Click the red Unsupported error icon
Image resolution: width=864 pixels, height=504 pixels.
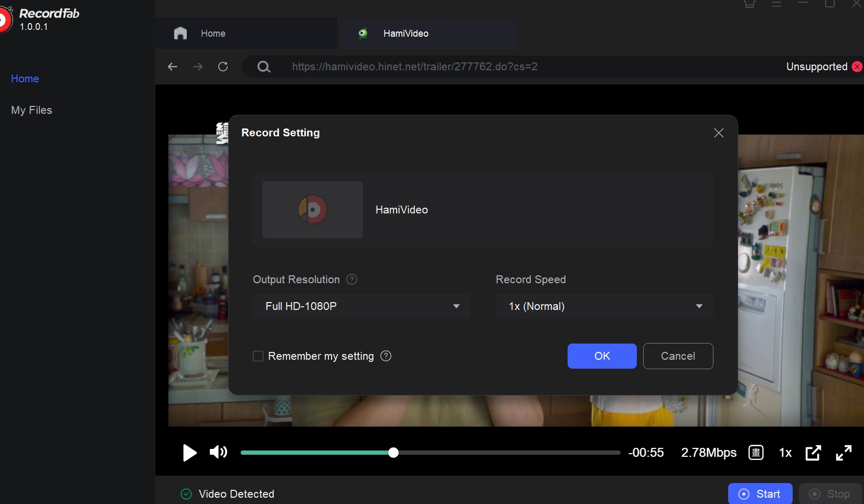click(x=857, y=67)
